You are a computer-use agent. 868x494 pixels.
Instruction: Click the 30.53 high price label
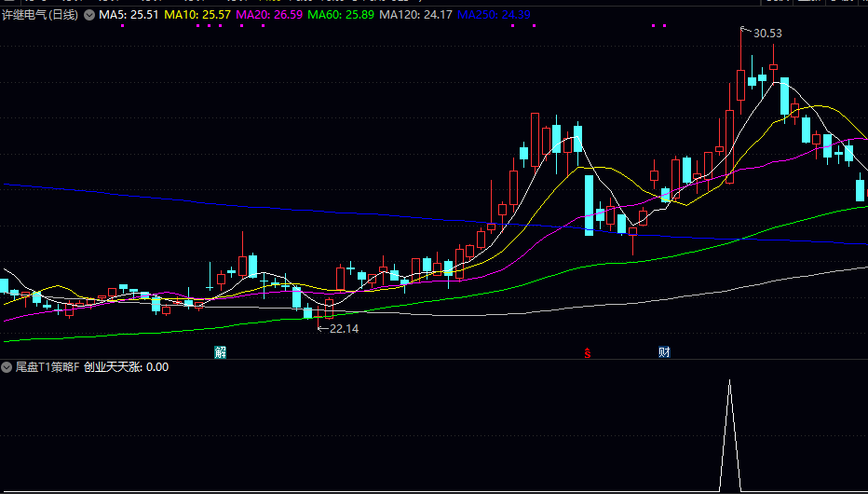[767, 34]
